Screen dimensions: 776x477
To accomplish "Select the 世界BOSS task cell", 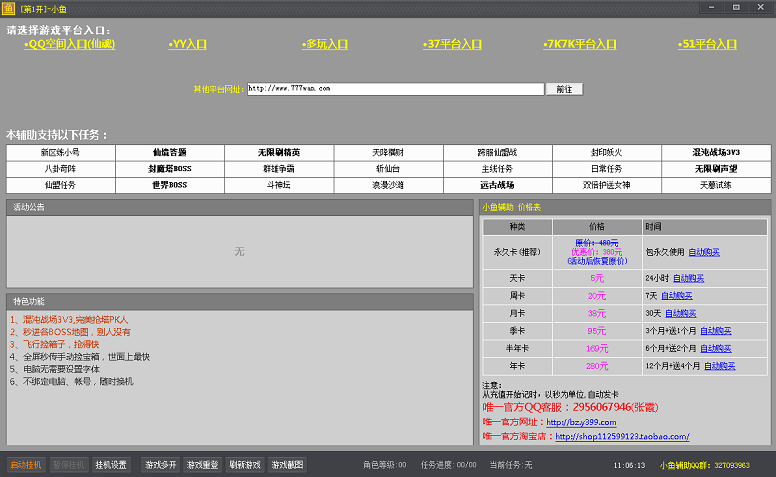I will pos(170,185).
